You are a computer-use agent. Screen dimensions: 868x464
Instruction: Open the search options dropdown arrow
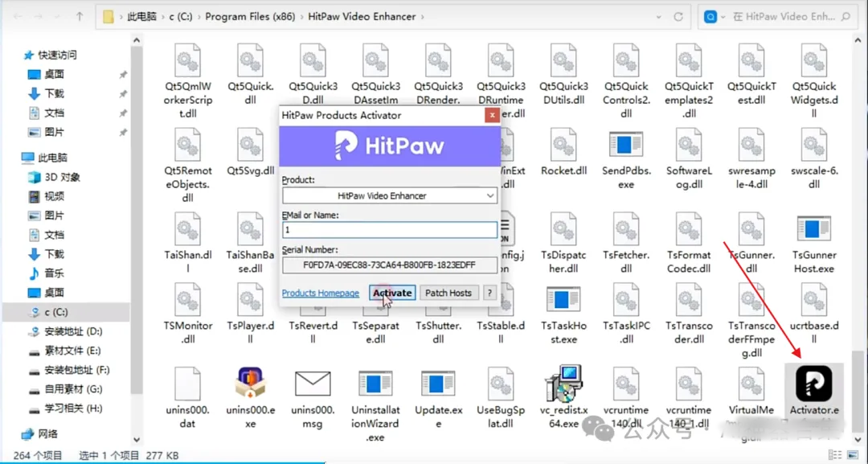click(x=723, y=17)
